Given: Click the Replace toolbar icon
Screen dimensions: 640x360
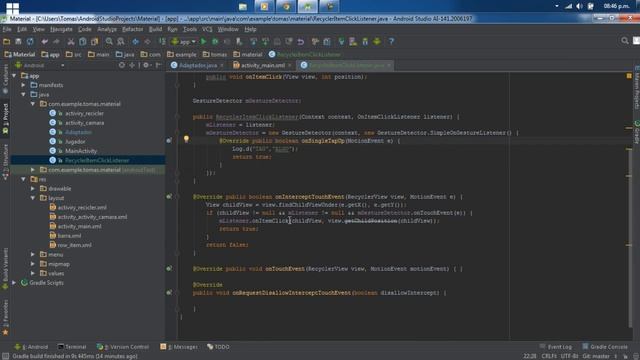Looking at the screenshot, I should click(x=121, y=42).
